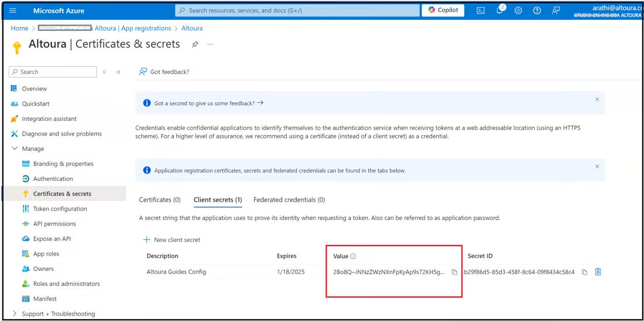Screen dimensions: 644x321
Task: Follow the 'Got a second' feedback link
Action: coord(208,103)
